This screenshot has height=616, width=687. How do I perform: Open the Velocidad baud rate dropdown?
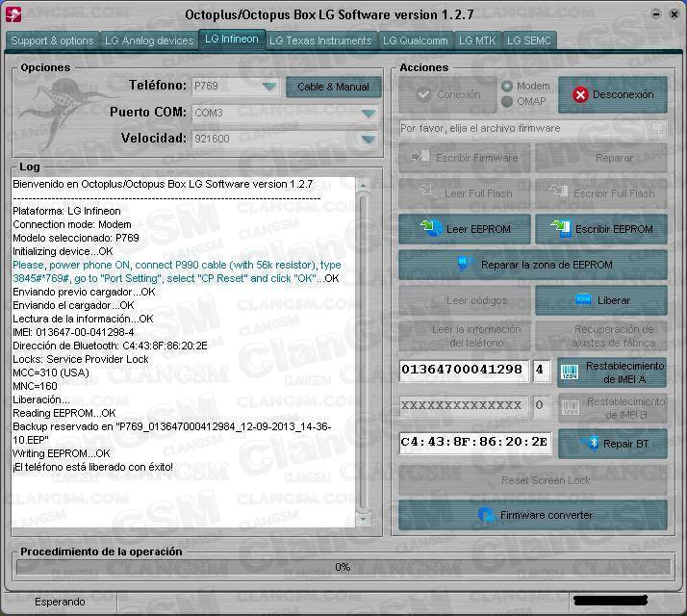pyautogui.click(x=369, y=139)
